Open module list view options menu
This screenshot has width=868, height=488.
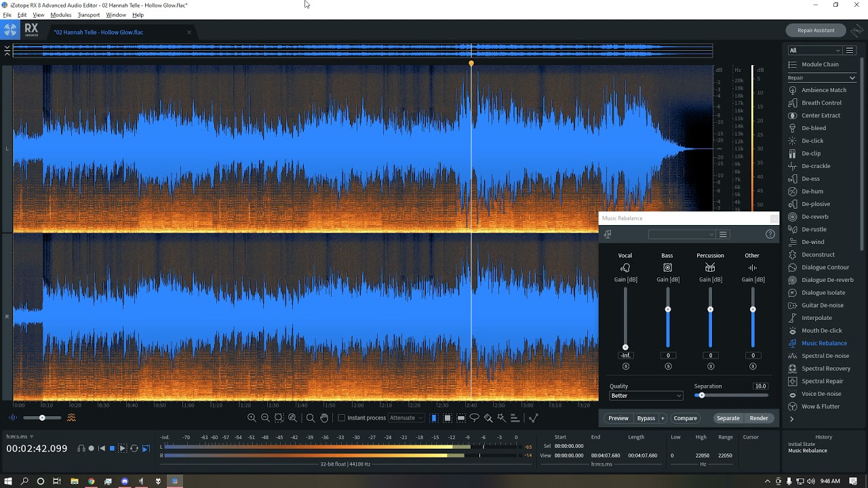point(850,50)
